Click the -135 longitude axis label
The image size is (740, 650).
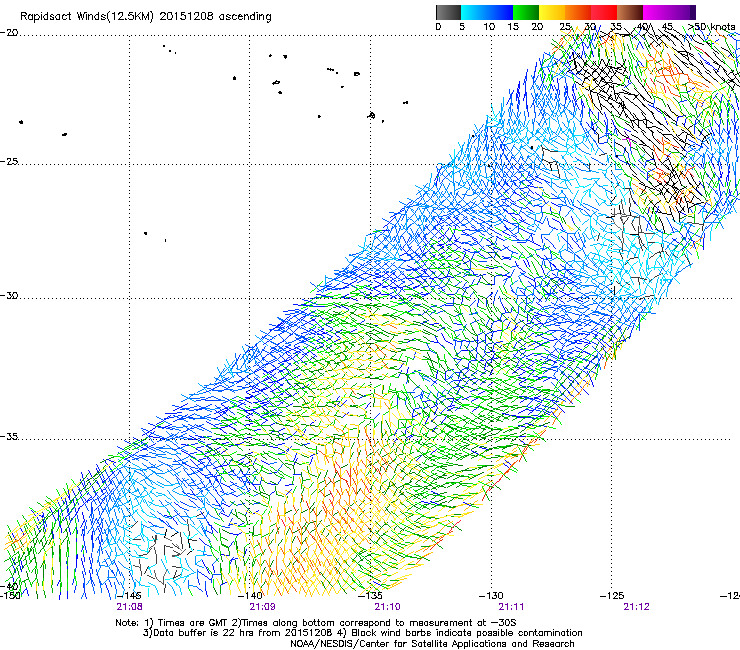[x=370, y=596]
